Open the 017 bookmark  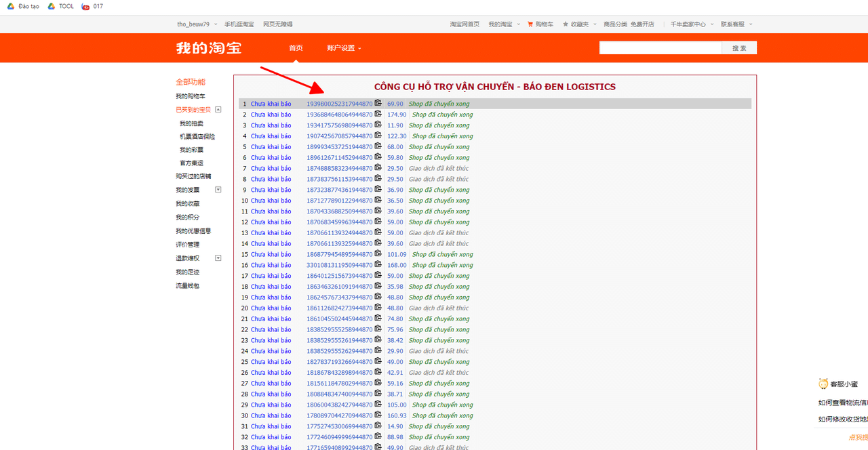click(x=92, y=7)
